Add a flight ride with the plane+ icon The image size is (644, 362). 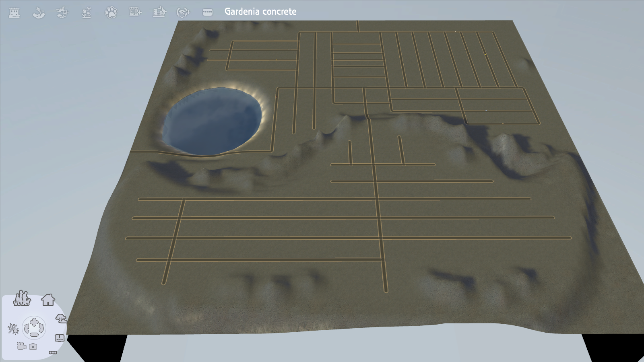coord(62,12)
